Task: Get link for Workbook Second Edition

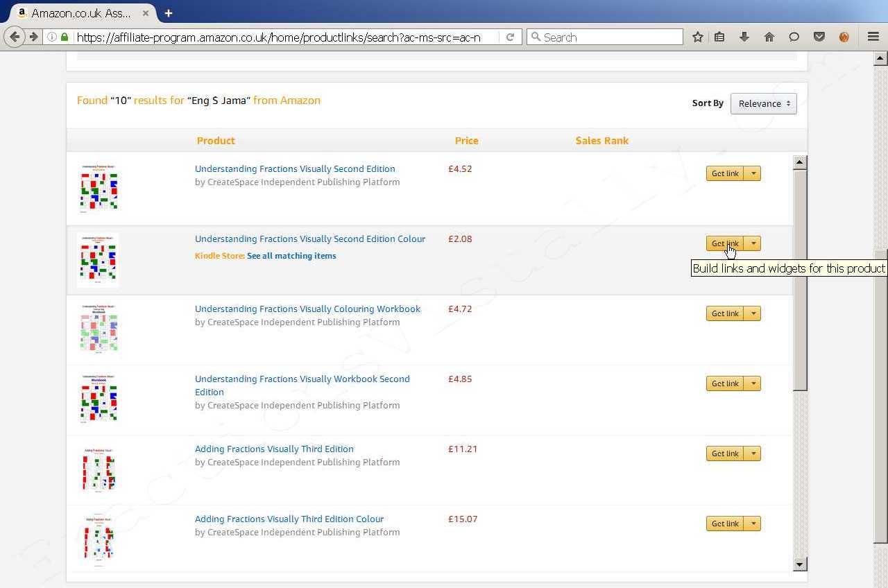Action: tap(725, 383)
